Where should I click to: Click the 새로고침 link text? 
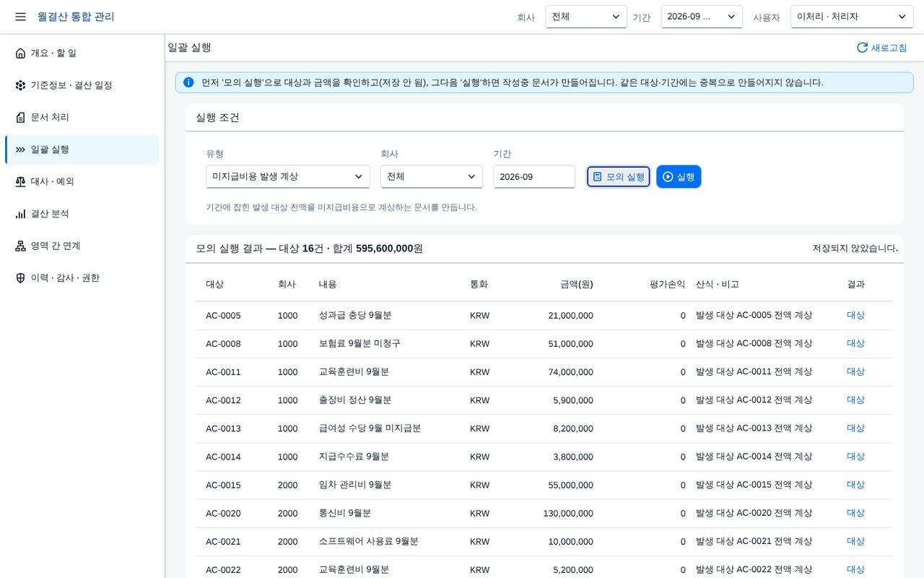pyautogui.click(x=889, y=48)
